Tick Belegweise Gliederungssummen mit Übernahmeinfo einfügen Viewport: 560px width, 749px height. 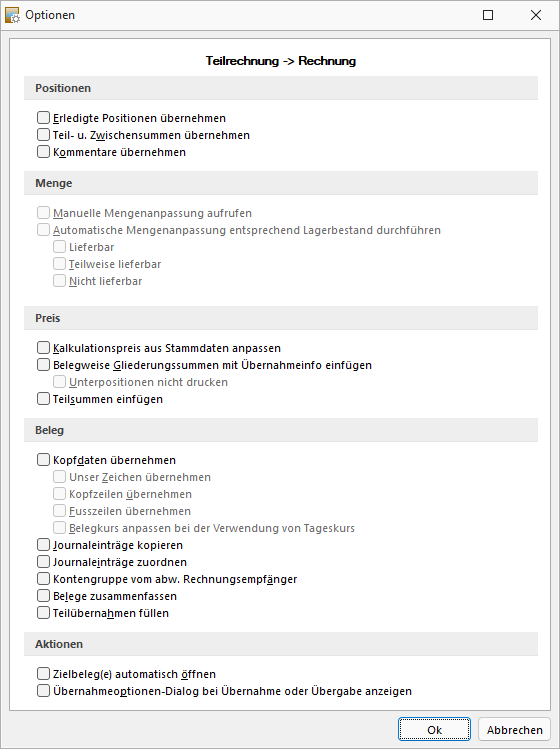click(43, 365)
